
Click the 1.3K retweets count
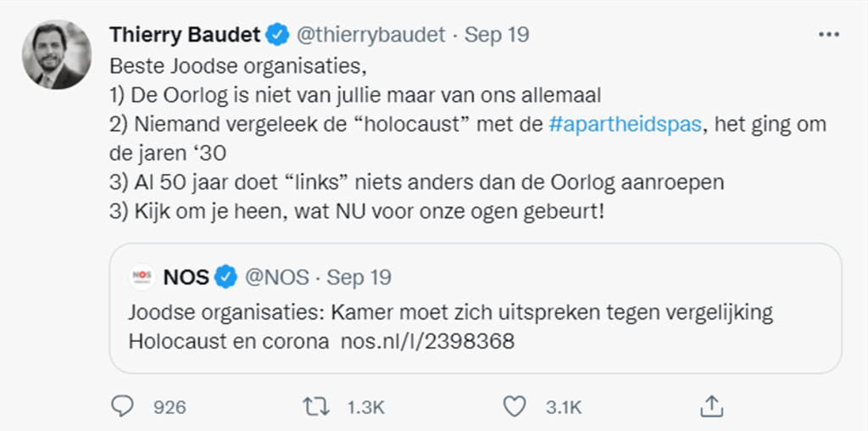tap(365, 408)
